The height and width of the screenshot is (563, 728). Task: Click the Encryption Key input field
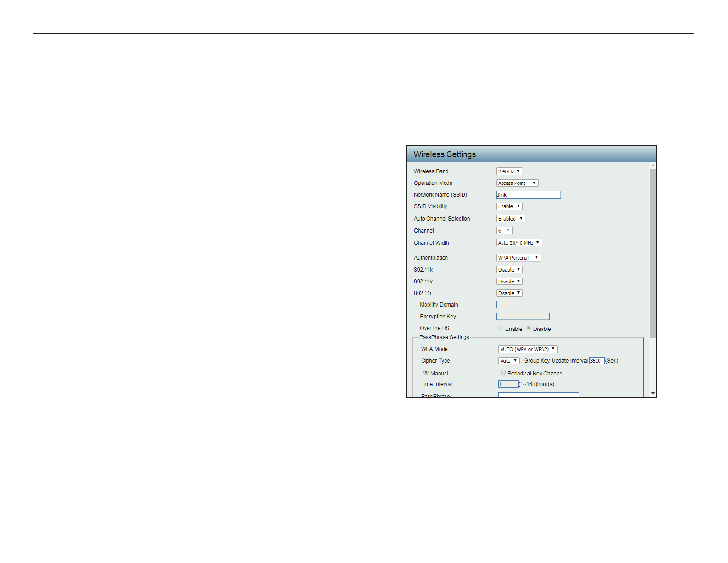click(x=523, y=316)
